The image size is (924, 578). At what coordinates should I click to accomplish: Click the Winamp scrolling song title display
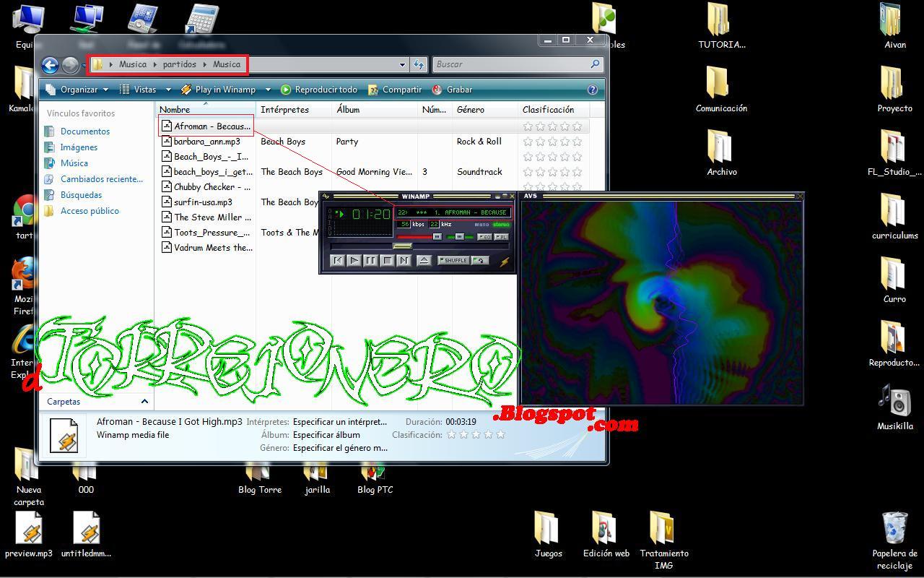(x=453, y=212)
